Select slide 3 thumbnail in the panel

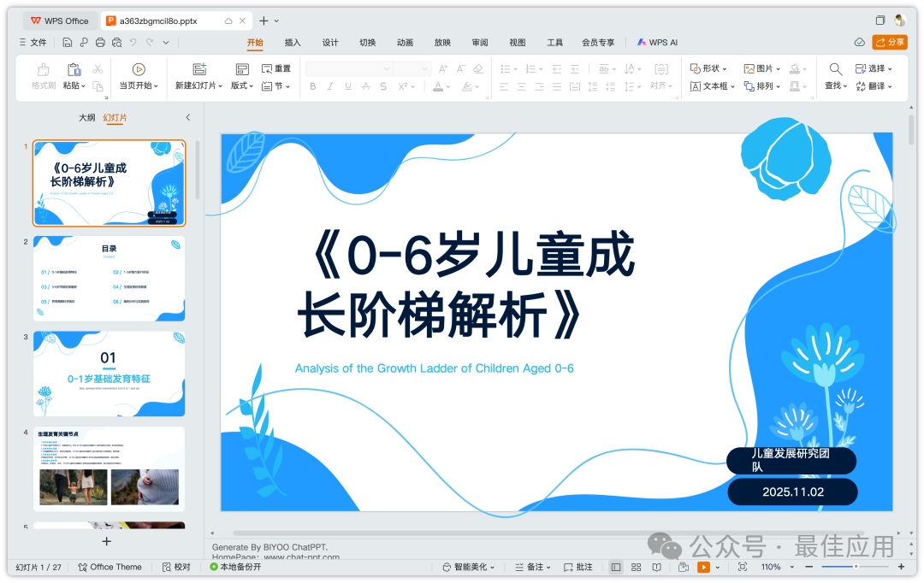(x=109, y=374)
